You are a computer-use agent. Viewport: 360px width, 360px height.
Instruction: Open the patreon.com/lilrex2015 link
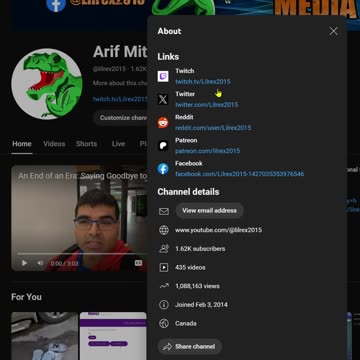[x=207, y=151]
